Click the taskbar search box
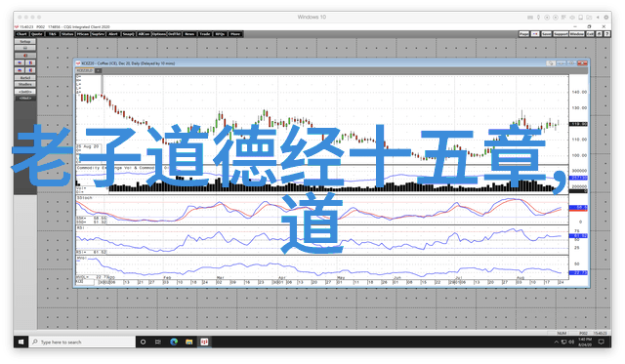 82,342
